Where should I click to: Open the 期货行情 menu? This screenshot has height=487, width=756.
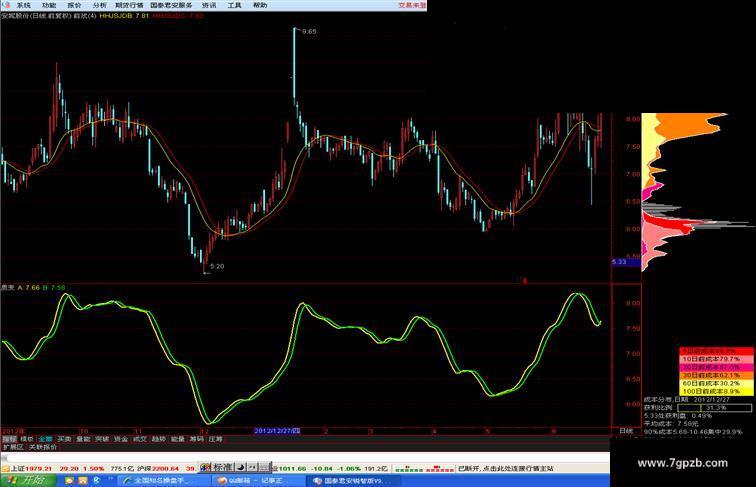click(x=129, y=5)
